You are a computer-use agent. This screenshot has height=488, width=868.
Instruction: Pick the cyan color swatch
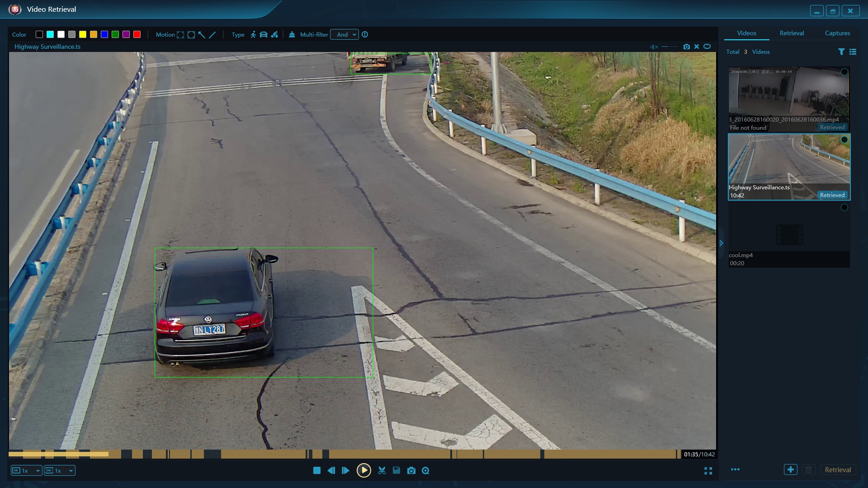pos(50,34)
